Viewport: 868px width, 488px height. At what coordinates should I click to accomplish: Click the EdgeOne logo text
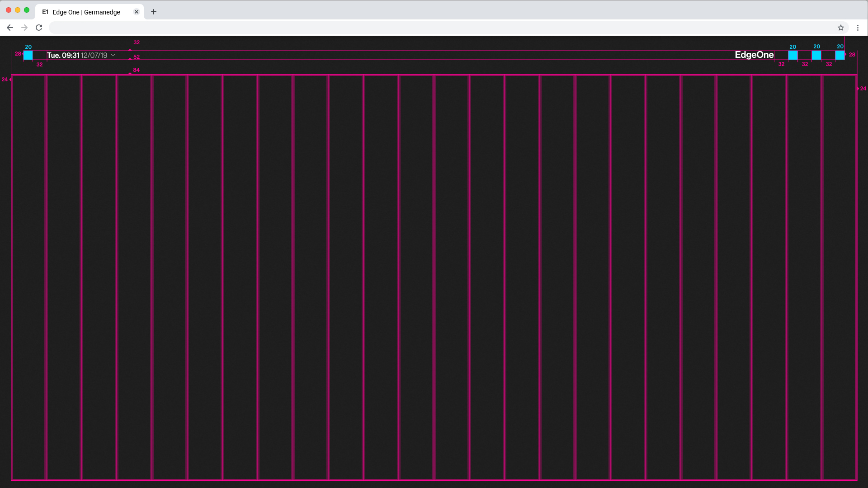coord(754,55)
